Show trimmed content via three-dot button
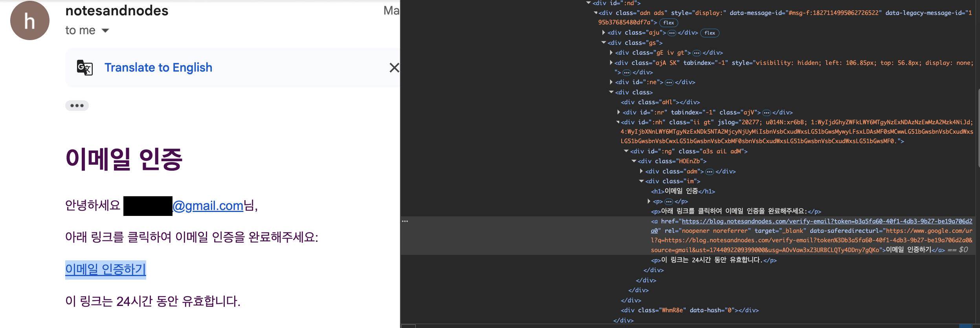Viewport: 980px width, 328px height. point(77,105)
